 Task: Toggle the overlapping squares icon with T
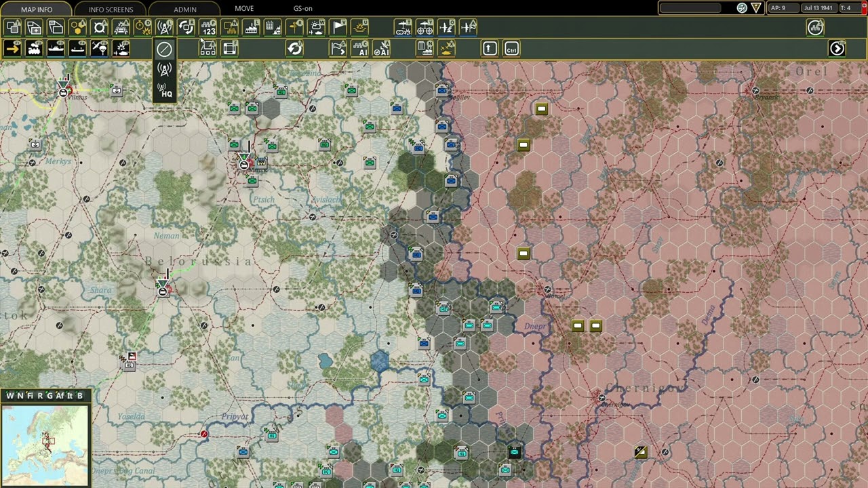pos(13,27)
